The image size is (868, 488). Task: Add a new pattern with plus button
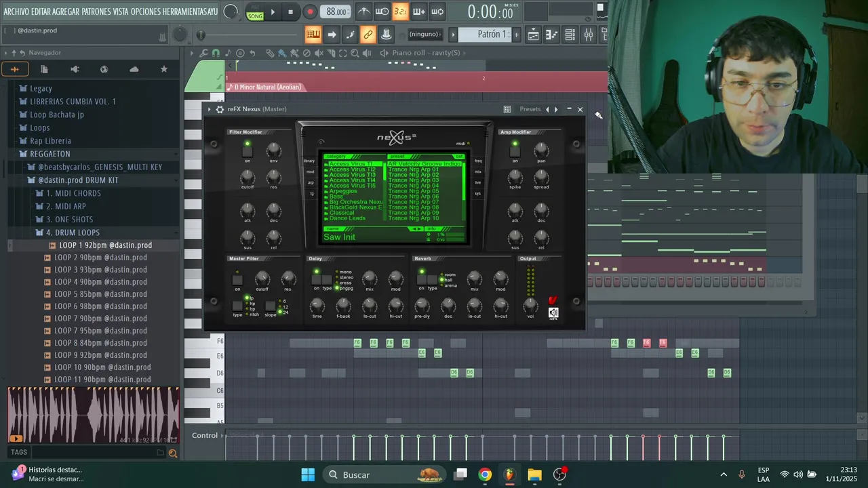pos(516,35)
